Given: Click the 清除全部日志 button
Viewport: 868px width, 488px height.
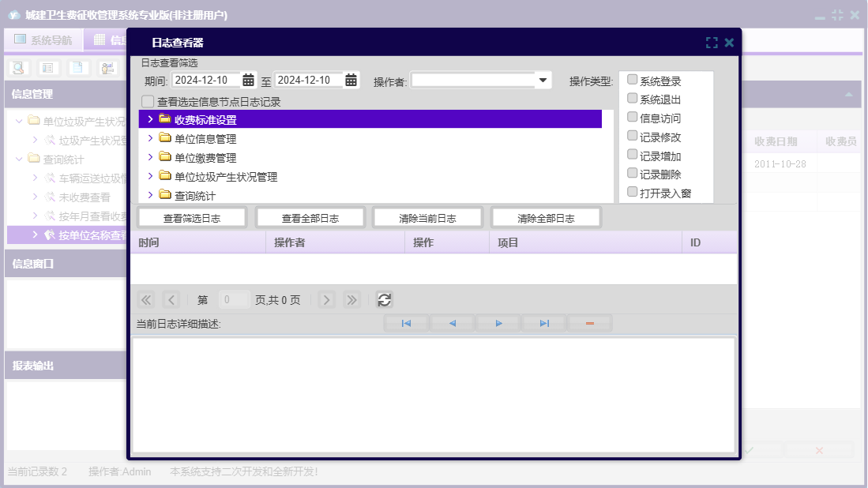Looking at the screenshot, I should click(x=546, y=218).
